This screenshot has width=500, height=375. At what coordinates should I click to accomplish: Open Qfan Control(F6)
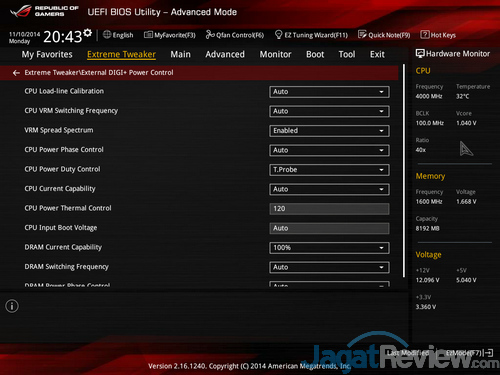pyautogui.click(x=235, y=35)
